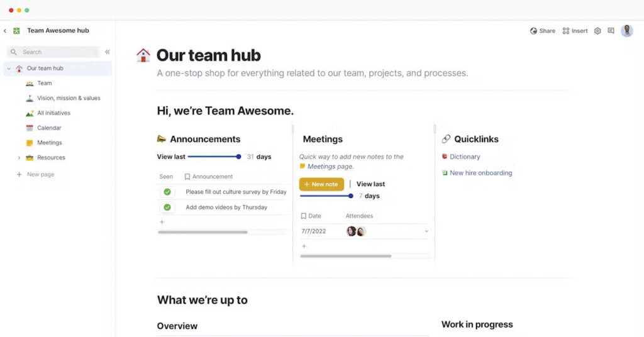644x337 pixels.
Task: Click the Announcement column header
Action: pos(209,177)
